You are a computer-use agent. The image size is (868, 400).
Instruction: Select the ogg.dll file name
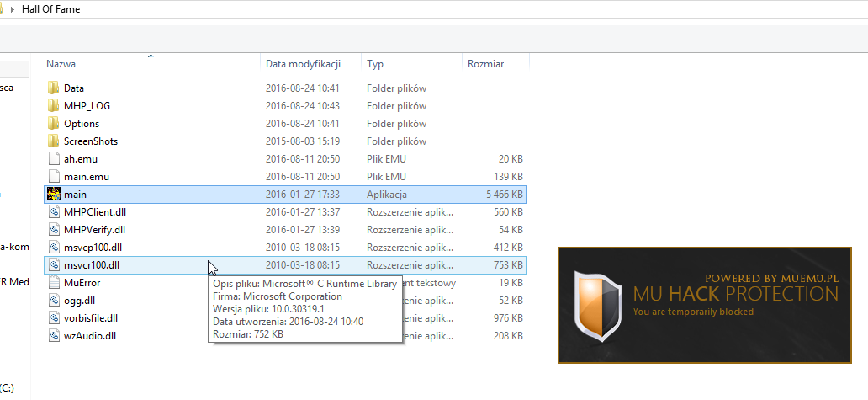[80, 301]
